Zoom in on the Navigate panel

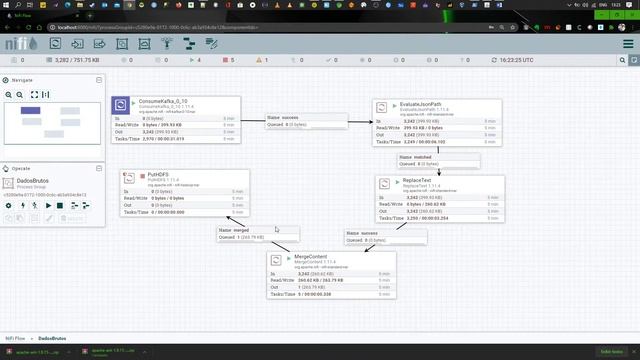tap(9, 95)
